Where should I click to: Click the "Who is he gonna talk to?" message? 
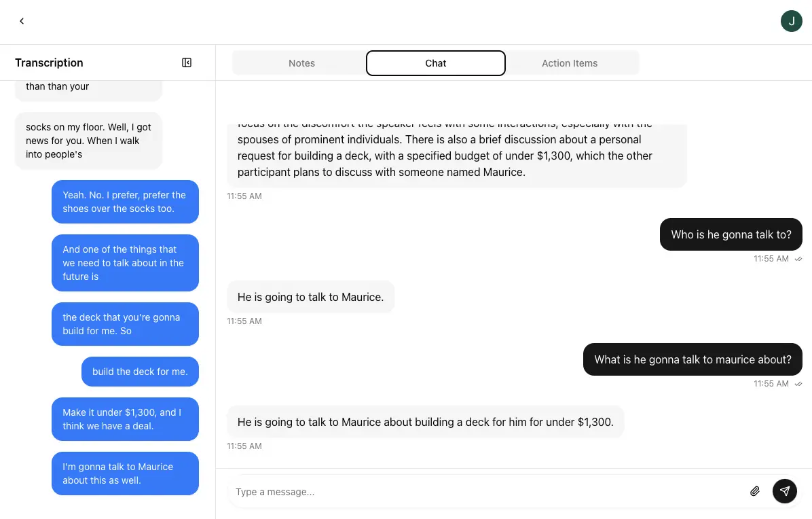pos(731,234)
